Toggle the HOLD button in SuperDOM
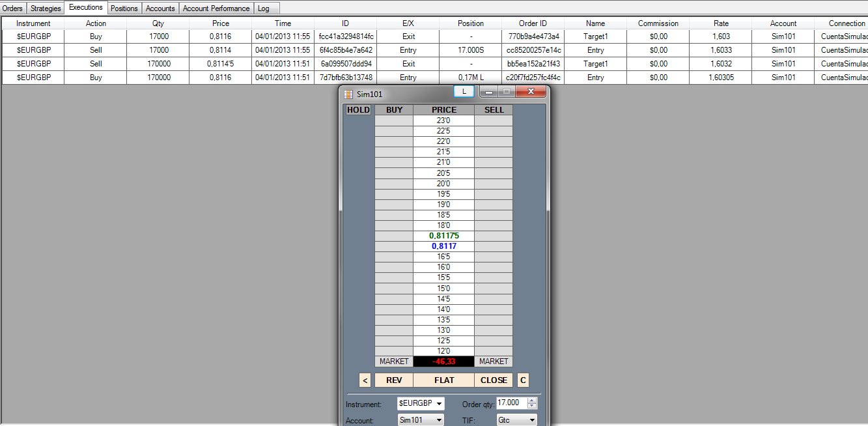Viewport: 868px width, 426px height. click(358, 110)
